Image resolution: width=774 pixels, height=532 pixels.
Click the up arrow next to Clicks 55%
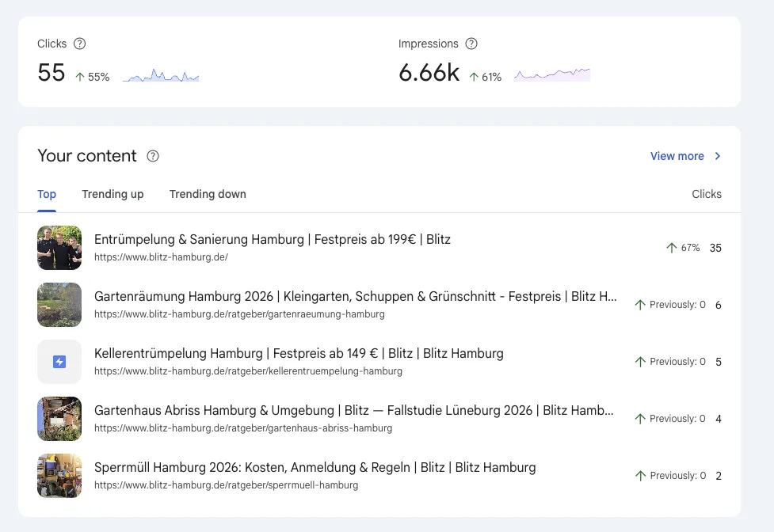pyautogui.click(x=80, y=77)
